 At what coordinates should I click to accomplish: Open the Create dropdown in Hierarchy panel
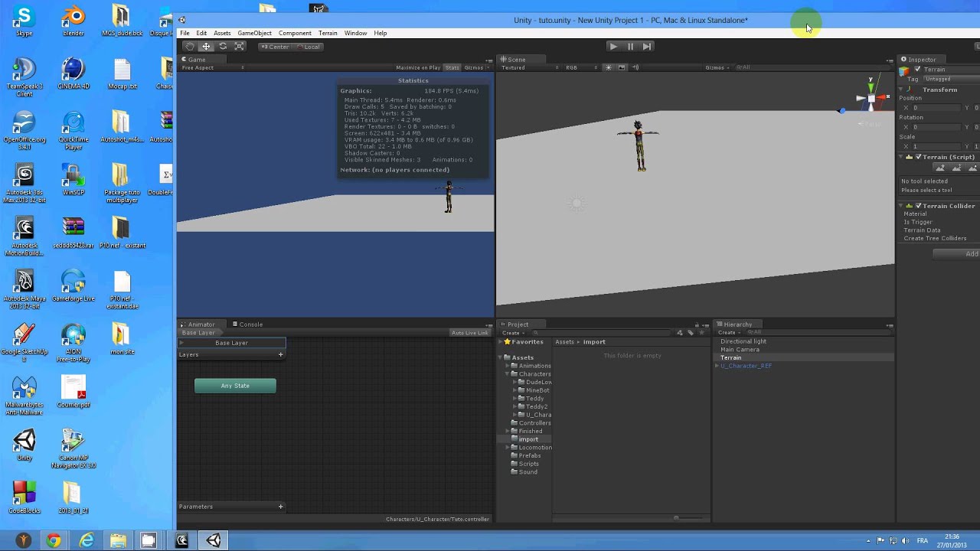point(728,333)
